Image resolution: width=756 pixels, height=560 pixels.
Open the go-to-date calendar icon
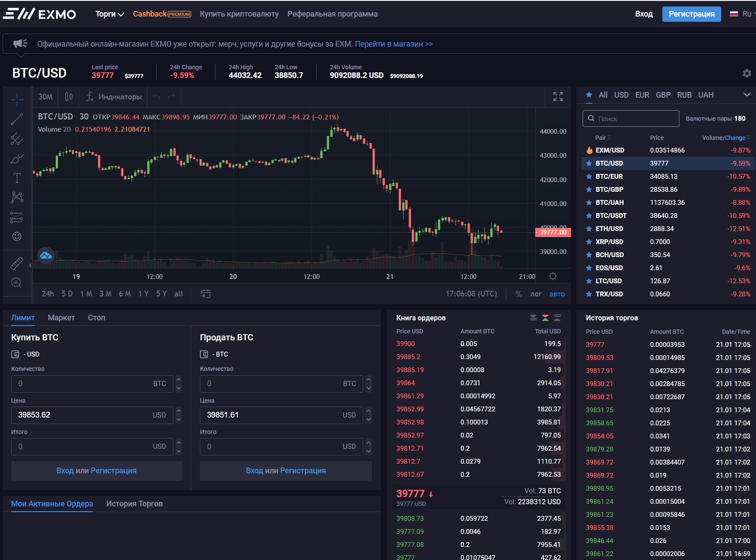click(206, 294)
